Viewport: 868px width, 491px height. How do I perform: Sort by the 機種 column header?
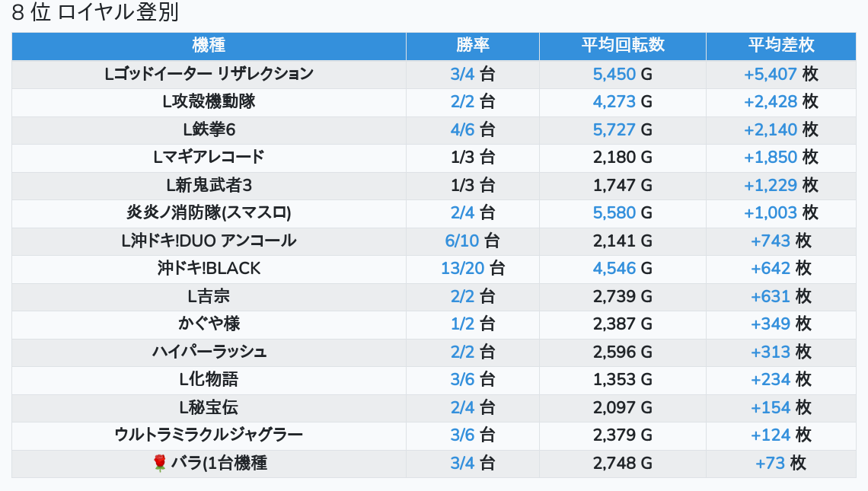(209, 46)
